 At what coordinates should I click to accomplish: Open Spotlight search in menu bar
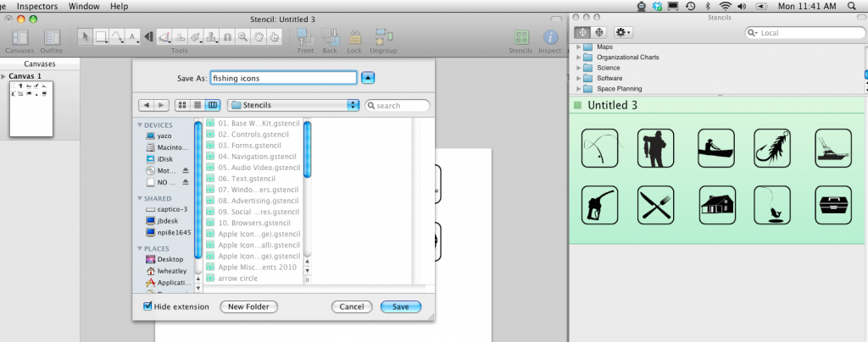click(852, 6)
